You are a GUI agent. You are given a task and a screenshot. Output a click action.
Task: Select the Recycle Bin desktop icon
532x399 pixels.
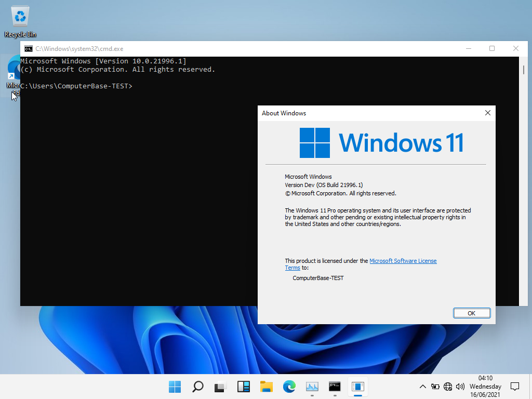tap(20, 21)
